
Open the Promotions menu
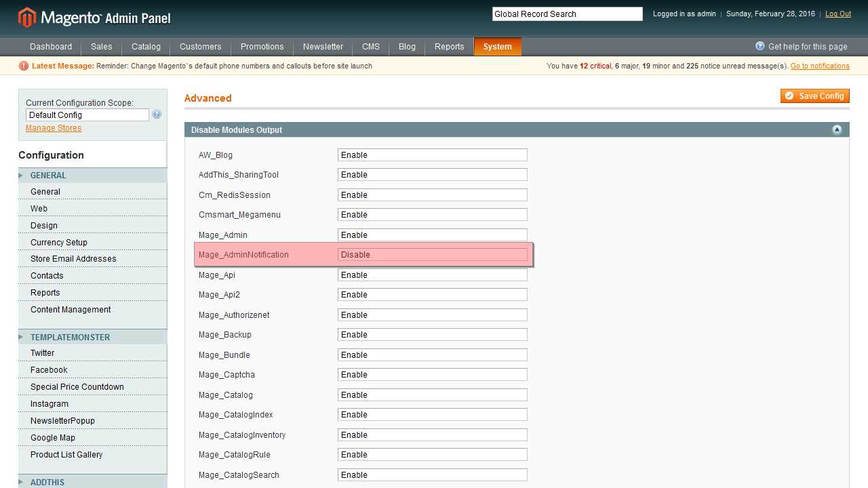pyautogui.click(x=262, y=47)
